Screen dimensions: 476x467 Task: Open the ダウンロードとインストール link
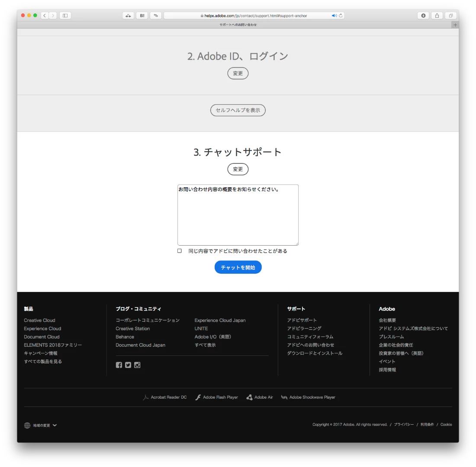(x=315, y=353)
